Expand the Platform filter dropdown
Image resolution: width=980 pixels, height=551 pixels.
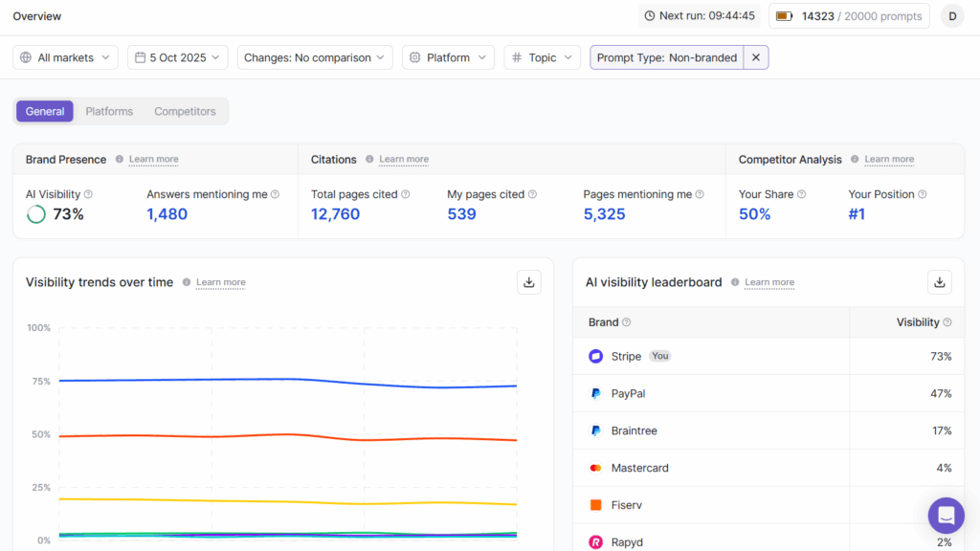point(448,57)
